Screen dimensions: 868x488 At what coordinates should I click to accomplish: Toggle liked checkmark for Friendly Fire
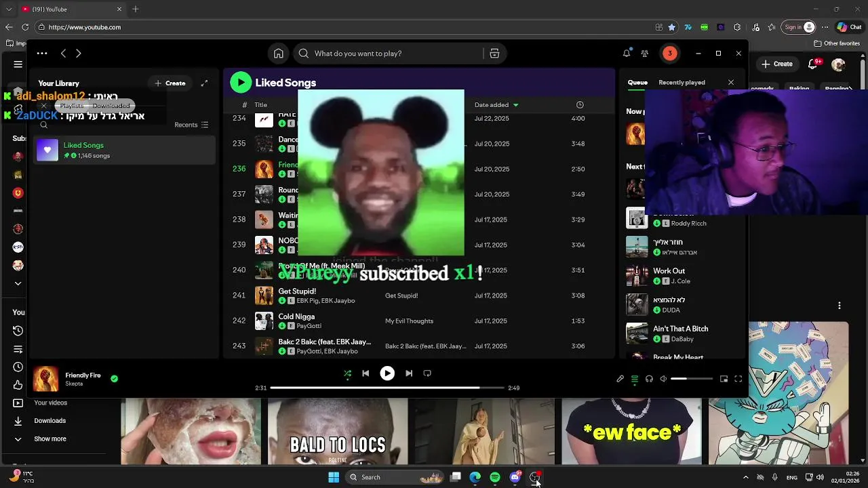[114, 379]
